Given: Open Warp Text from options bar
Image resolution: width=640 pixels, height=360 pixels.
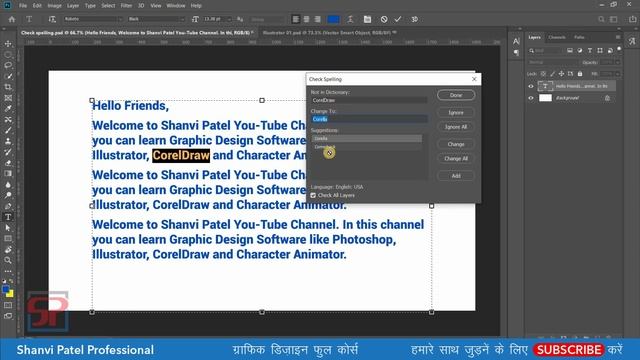Looking at the screenshot, I should click(350, 19).
